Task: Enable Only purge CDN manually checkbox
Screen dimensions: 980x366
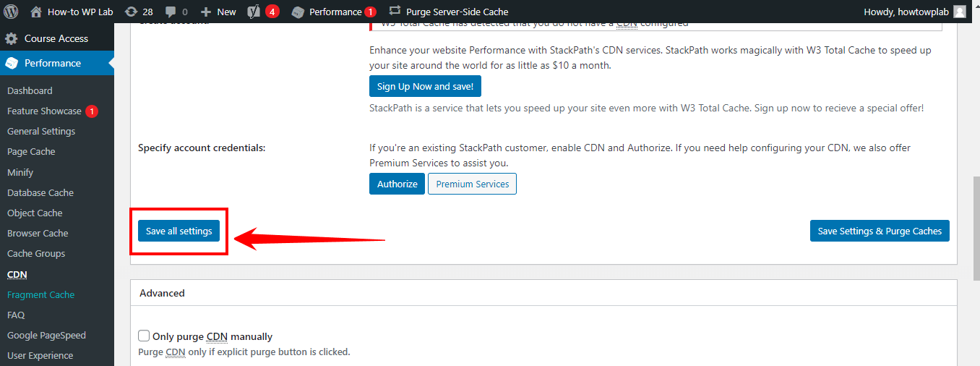Action: tap(144, 336)
